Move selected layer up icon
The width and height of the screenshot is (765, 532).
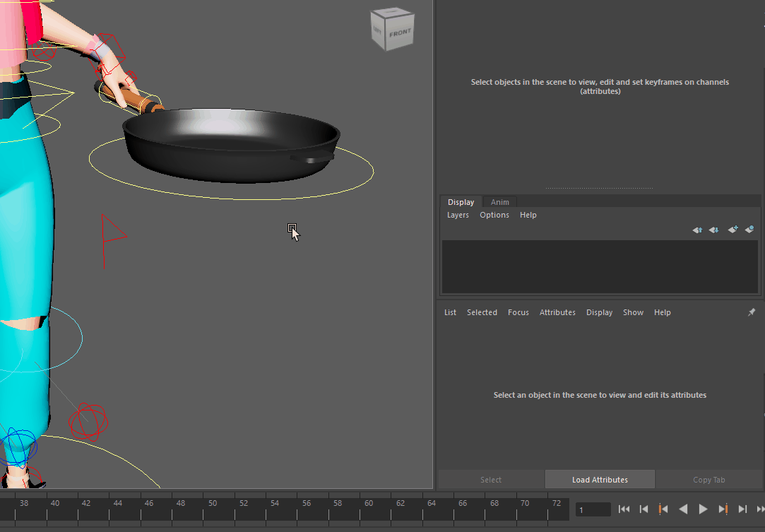pos(697,230)
